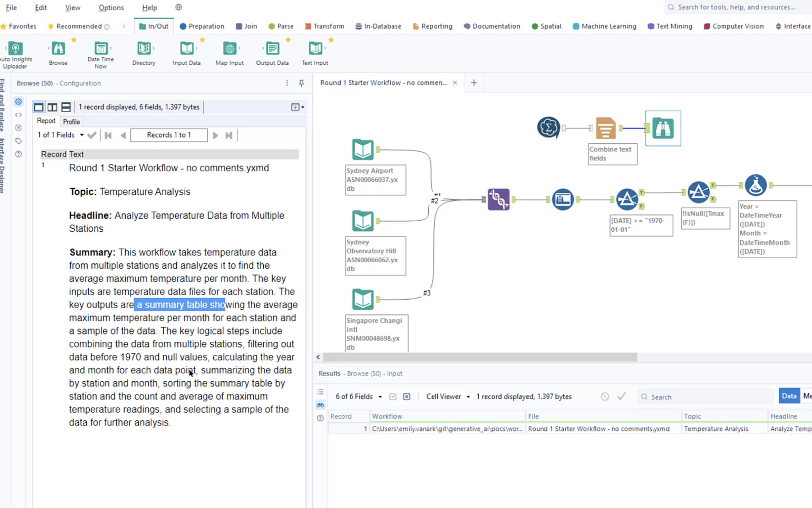Pin the Browse Configuration panel
This screenshot has width=812, height=508.
[301, 83]
